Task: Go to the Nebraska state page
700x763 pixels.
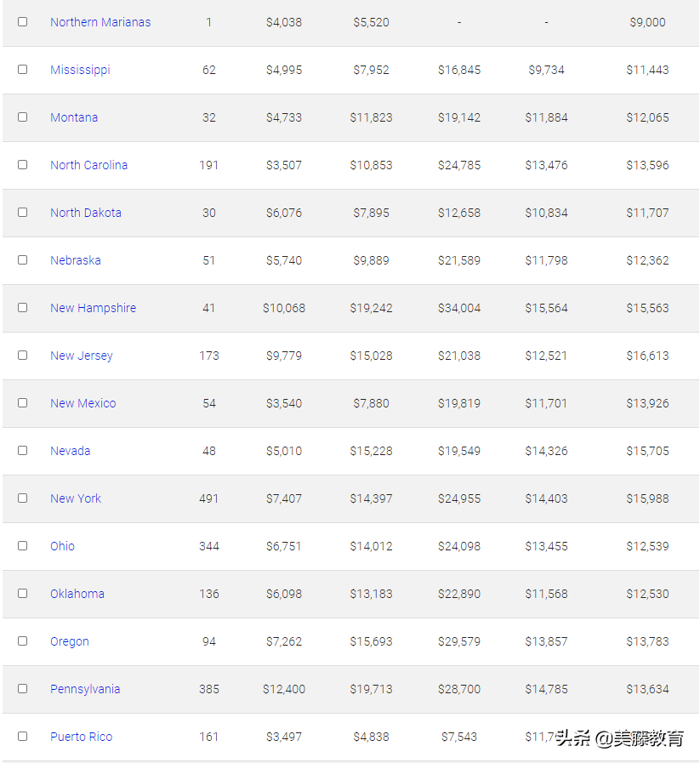Action: point(76,260)
